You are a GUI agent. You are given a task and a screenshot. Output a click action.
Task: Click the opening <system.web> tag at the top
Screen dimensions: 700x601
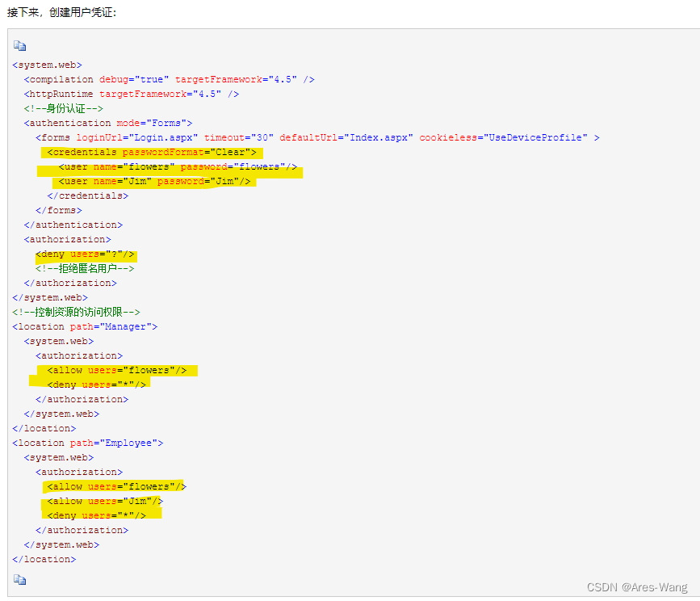[48, 65]
